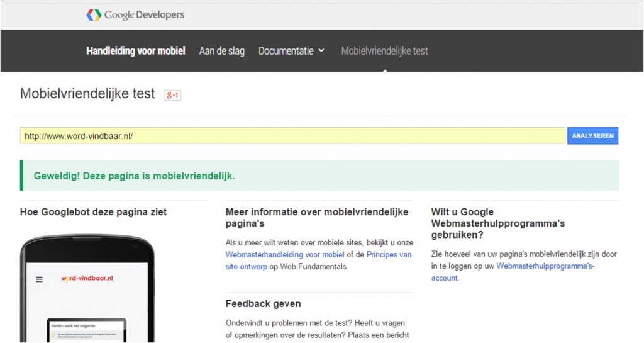Click 'Meer informatie over mobielvriendelijke pagina's' heading
This screenshot has height=343, width=644.
tap(317, 218)
